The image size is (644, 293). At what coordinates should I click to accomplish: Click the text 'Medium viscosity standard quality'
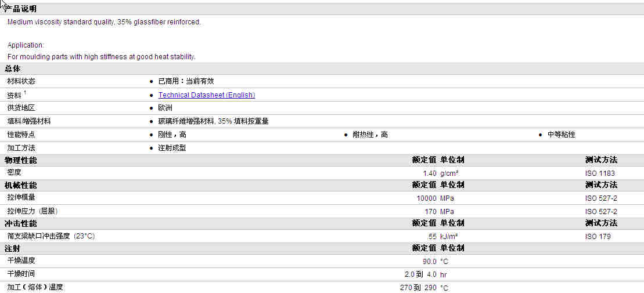click(61, 22)
